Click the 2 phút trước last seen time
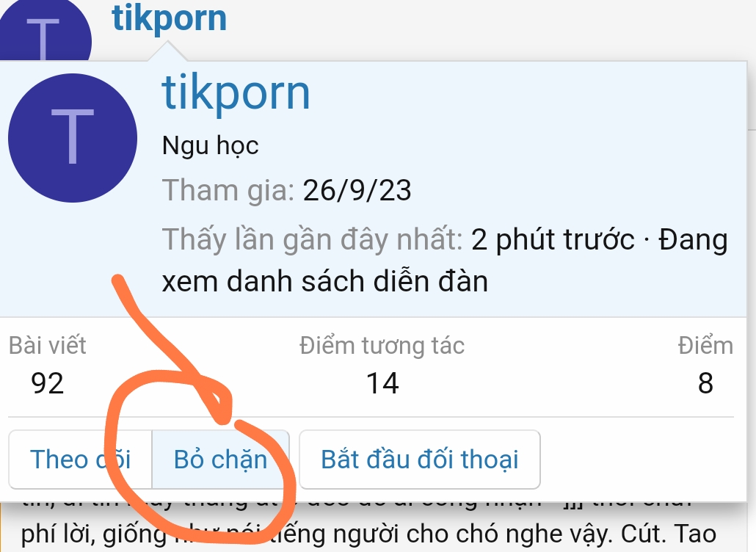The height and width of the screenshot is (552, 756). (x=553, y=239)
